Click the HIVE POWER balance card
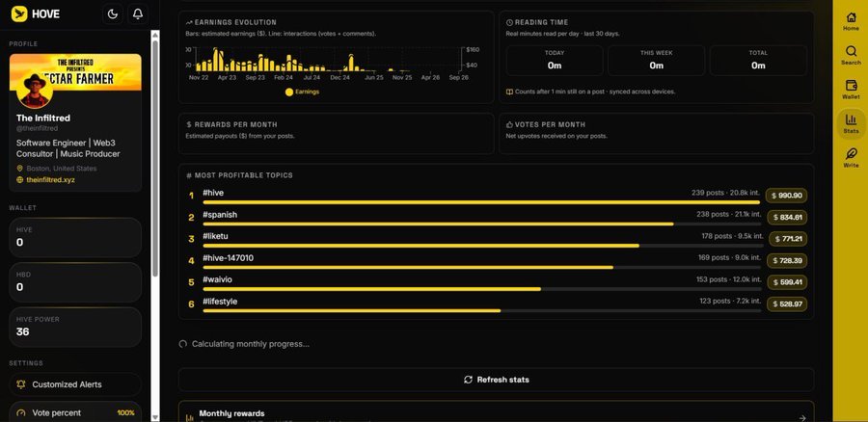This screenshot has height=422, width=868. 75,327
